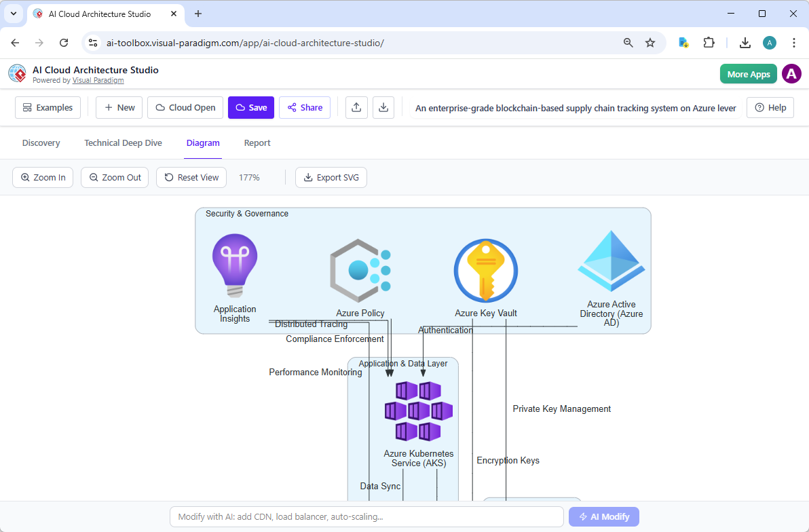
Task: Open the Help dialog
Action: tap(770, 107)
